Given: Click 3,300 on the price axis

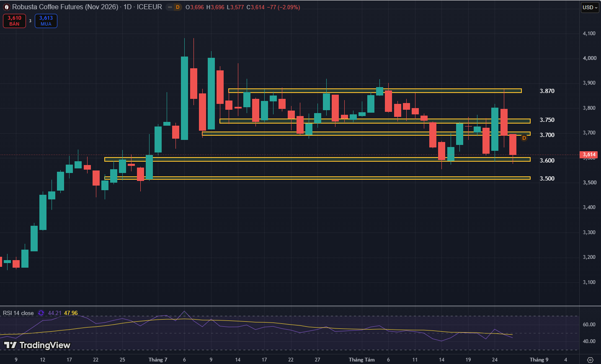Looking at the screenshot, I should [589, 232].
